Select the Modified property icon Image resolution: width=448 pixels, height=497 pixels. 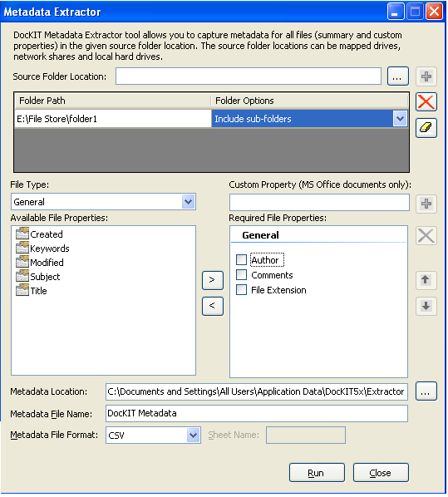(22, 262)
